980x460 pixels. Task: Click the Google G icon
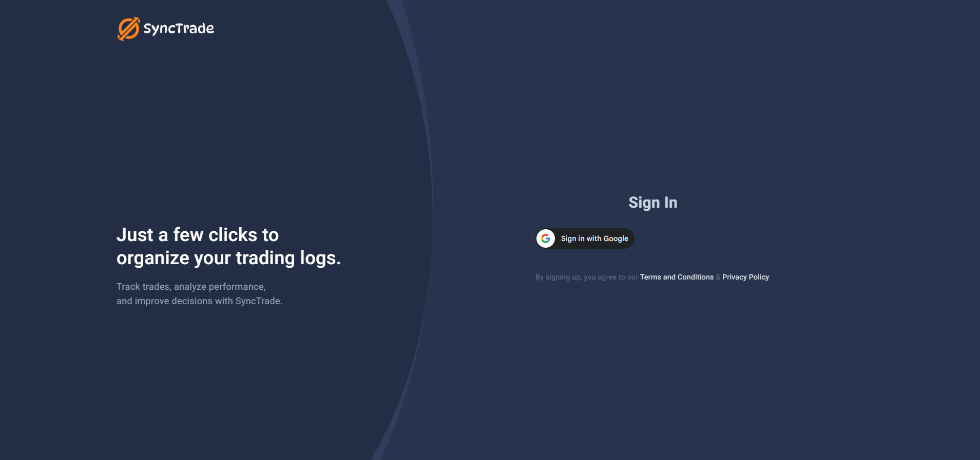[x=546, y=238]
